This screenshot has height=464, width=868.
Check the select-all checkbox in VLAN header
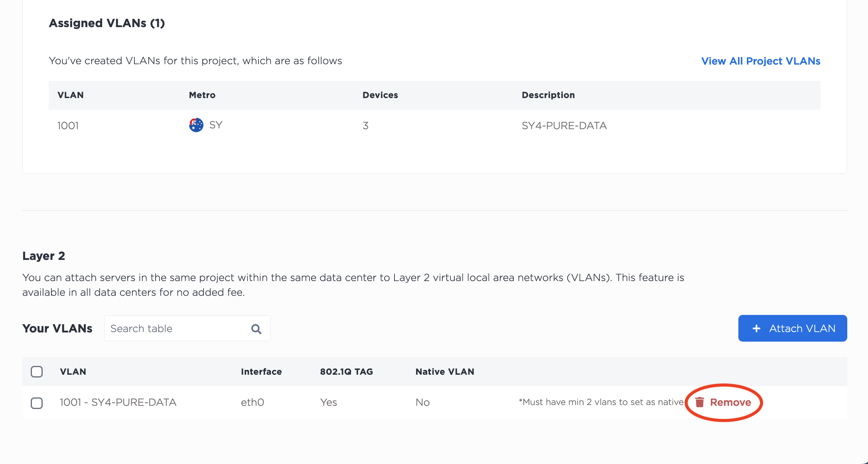[37, 372]
